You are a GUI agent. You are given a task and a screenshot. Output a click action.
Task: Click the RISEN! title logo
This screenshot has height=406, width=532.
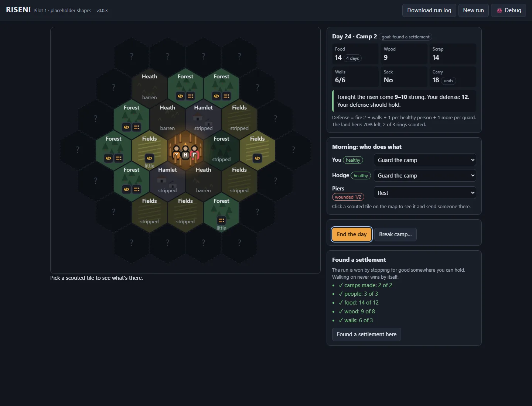point(18,10)
